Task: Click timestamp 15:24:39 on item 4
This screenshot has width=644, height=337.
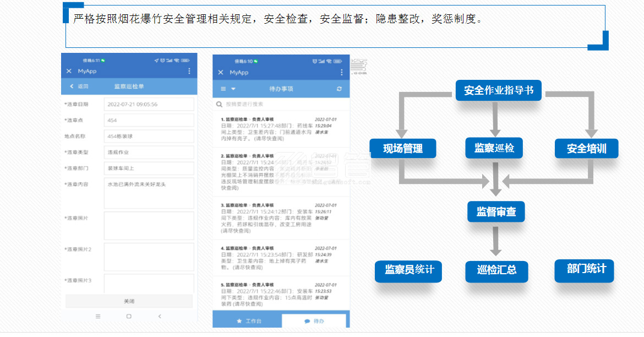Action: (x=323, y=255)
